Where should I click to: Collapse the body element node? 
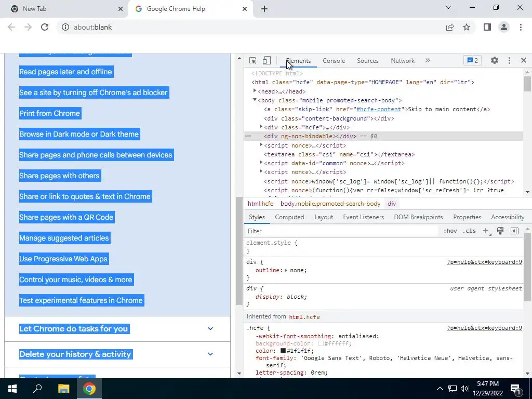(255, 100)
